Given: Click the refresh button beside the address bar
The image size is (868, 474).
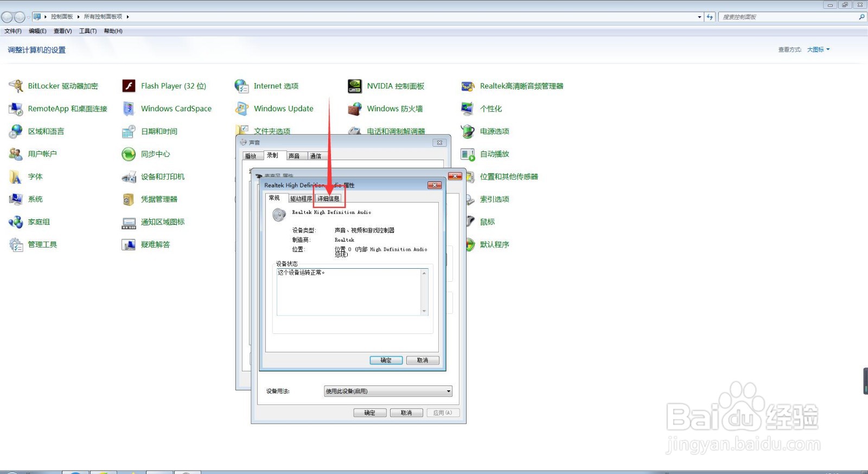Looking at the screenshot, I should pos(710,17).
